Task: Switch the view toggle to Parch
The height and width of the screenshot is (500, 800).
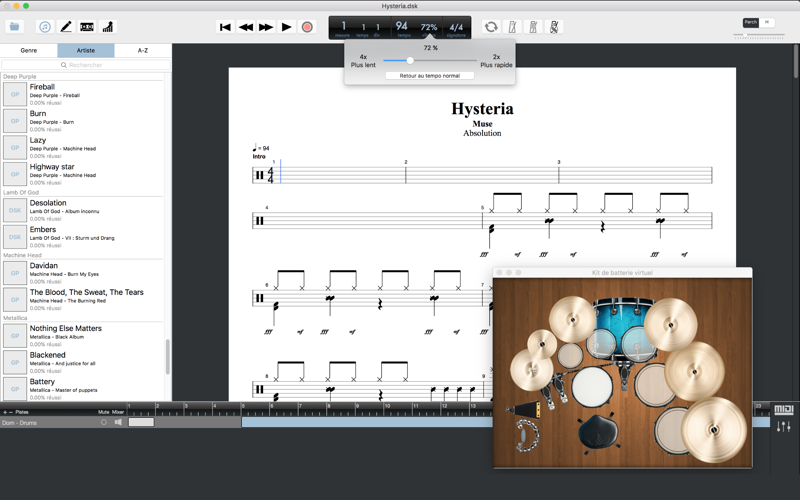Action: 751,22
